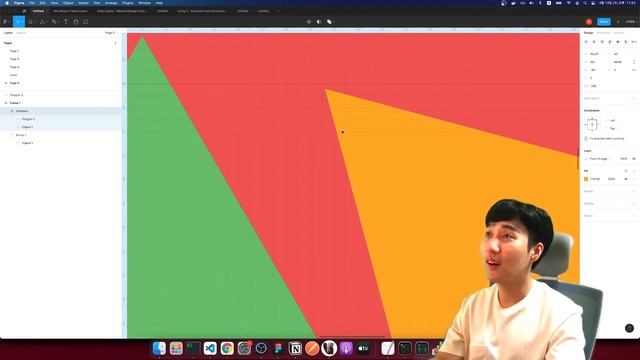Screen dimensions: 640x360
Task: Open the File menu
Action: coord(31,3)
